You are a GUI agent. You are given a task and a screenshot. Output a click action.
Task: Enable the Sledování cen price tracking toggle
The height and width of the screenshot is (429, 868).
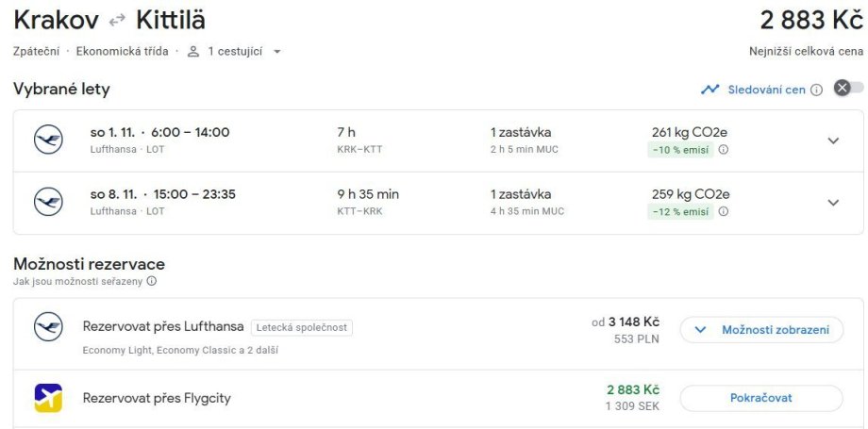[x=848, y=89]
